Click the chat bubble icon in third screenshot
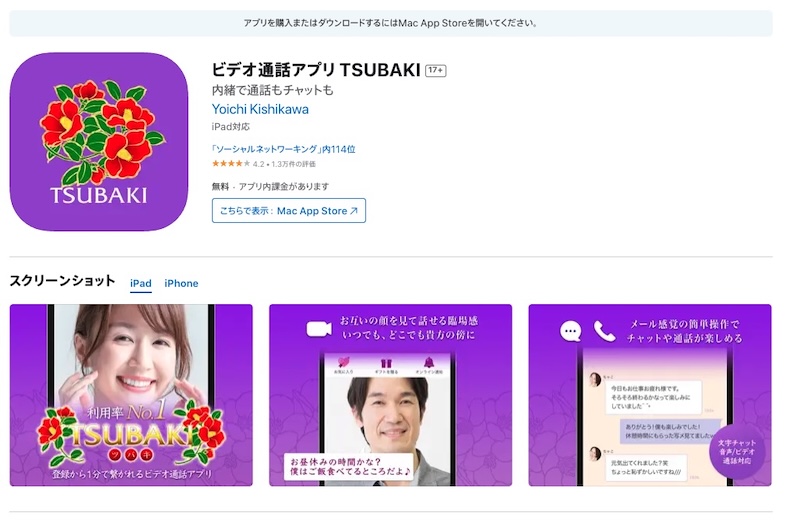The height and width of the screenshot is (520, 800). (571, 331)
